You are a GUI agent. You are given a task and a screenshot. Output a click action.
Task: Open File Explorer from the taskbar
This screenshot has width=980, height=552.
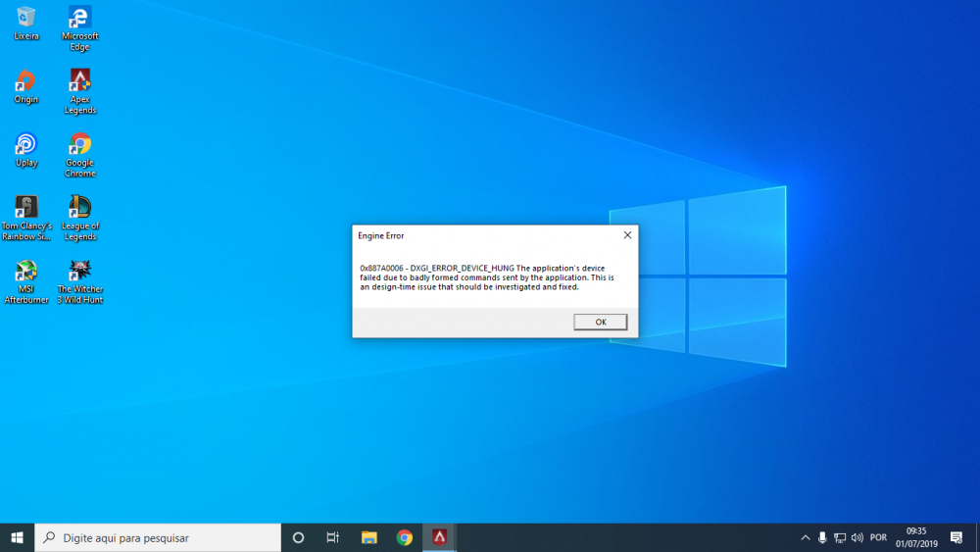point(368,537)
